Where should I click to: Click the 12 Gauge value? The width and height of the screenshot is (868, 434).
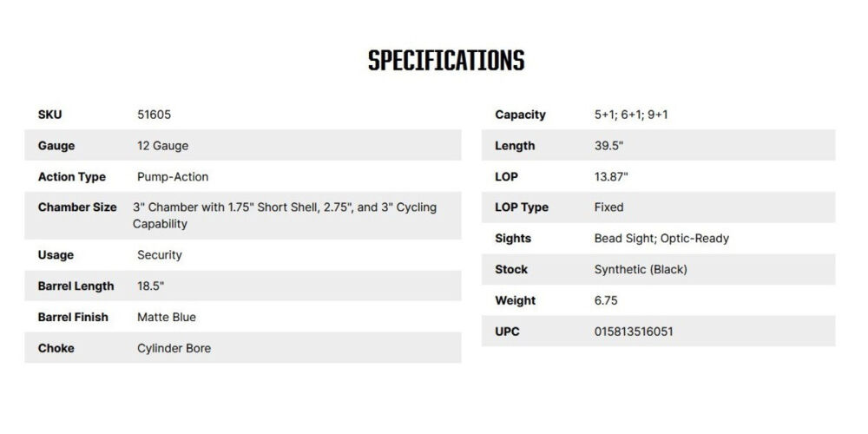pos(162,146)
